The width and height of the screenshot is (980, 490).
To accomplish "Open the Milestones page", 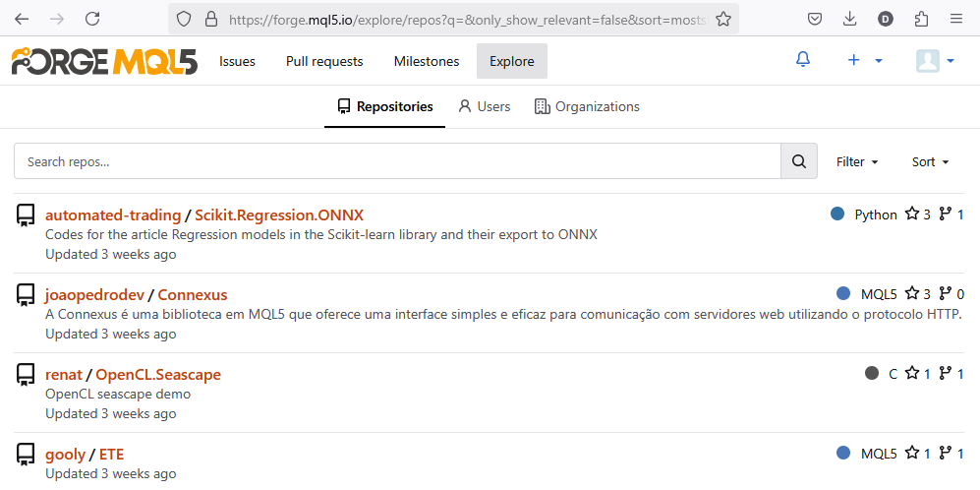I will click(x=427, y=61).
